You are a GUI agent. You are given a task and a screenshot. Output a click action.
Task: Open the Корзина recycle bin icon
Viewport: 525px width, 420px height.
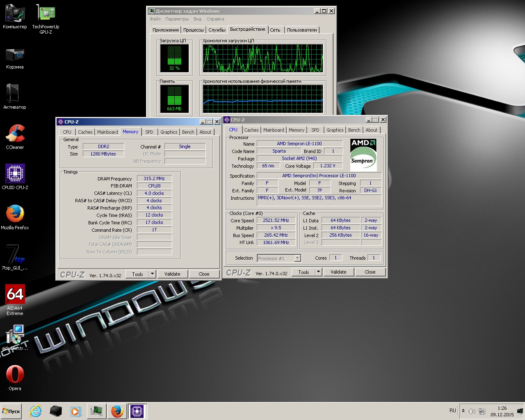pos(15,58)
